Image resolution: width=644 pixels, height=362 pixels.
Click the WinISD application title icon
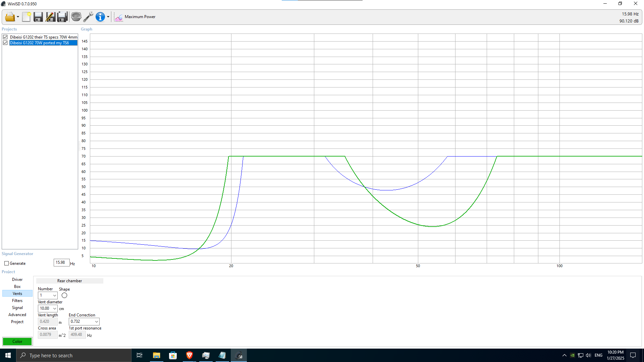[x=3, y=4]
